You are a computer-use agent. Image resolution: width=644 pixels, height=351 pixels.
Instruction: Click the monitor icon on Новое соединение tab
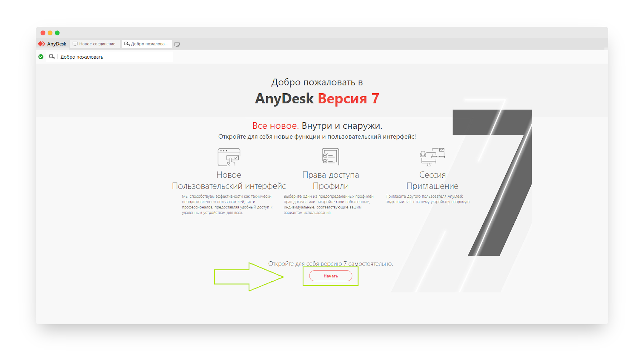coord(75,44)
